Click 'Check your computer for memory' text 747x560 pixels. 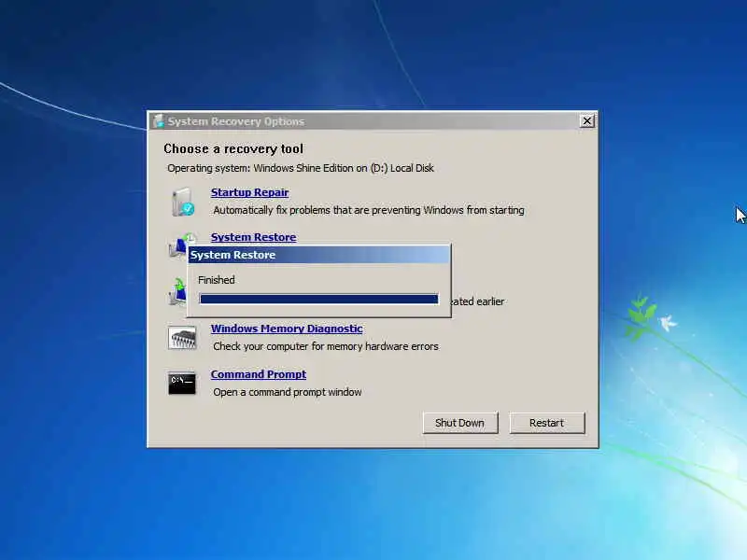326,346
